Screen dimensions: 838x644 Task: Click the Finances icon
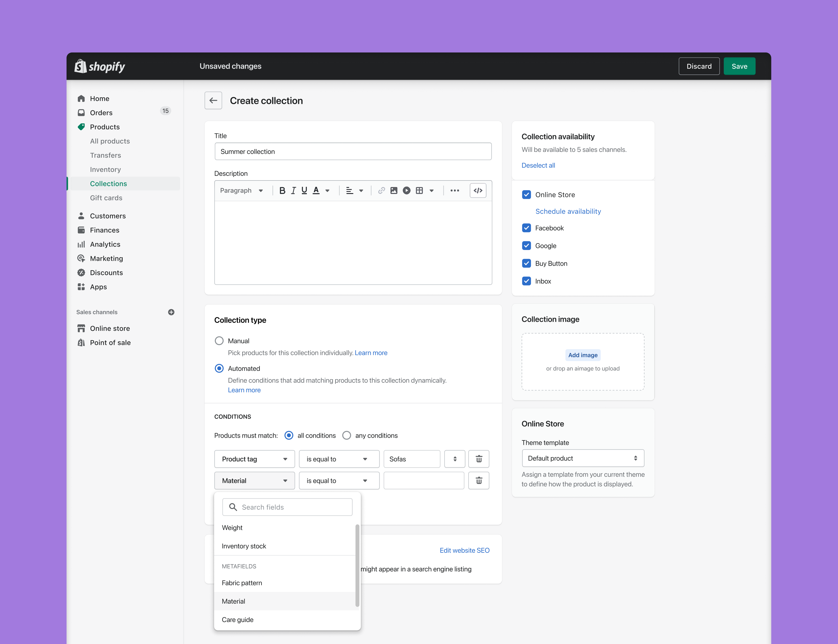[81, 230]
